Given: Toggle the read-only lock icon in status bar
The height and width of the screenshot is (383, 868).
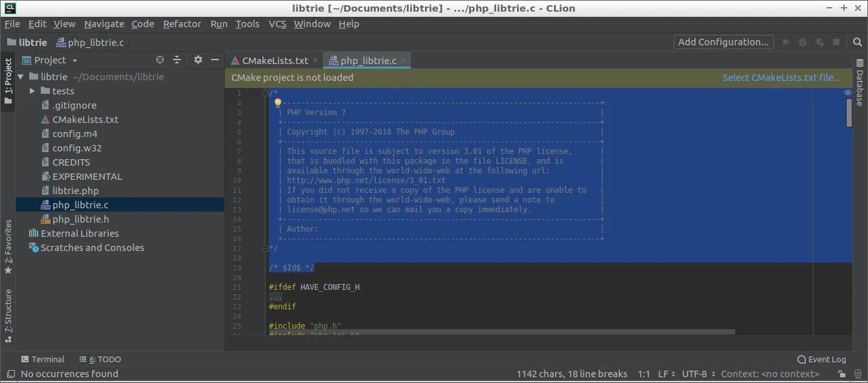Looking at the screenshot, I should click(x=841, y=374).
